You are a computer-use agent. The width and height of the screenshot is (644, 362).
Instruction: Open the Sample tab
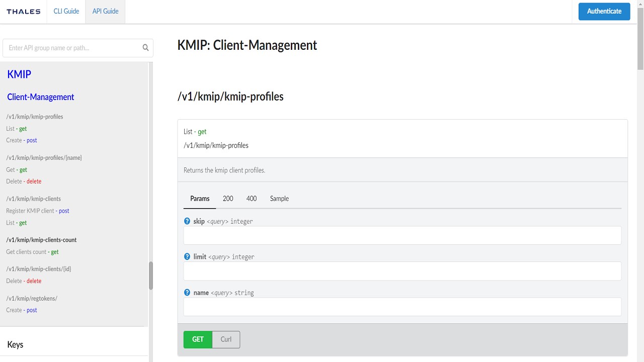pyautogui.click(x=279, y=199)
